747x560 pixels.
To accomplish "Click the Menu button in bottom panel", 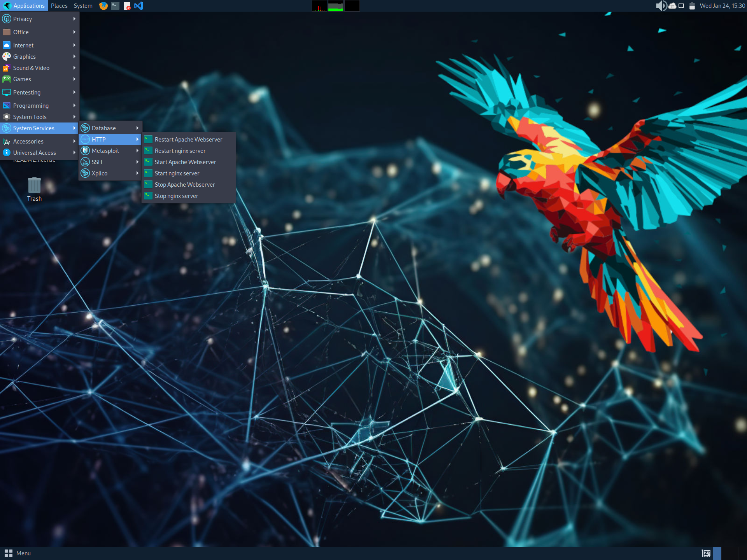I will click(x=18, y=553).
